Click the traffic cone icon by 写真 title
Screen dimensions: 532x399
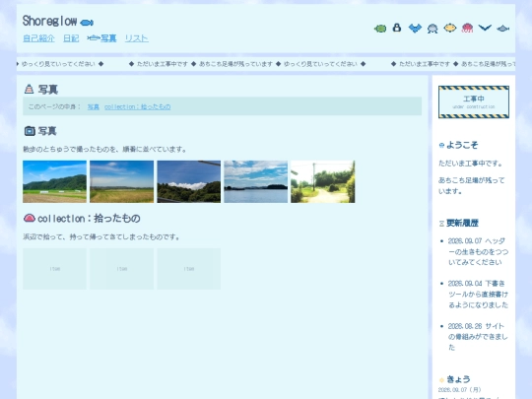pos(30,89)
